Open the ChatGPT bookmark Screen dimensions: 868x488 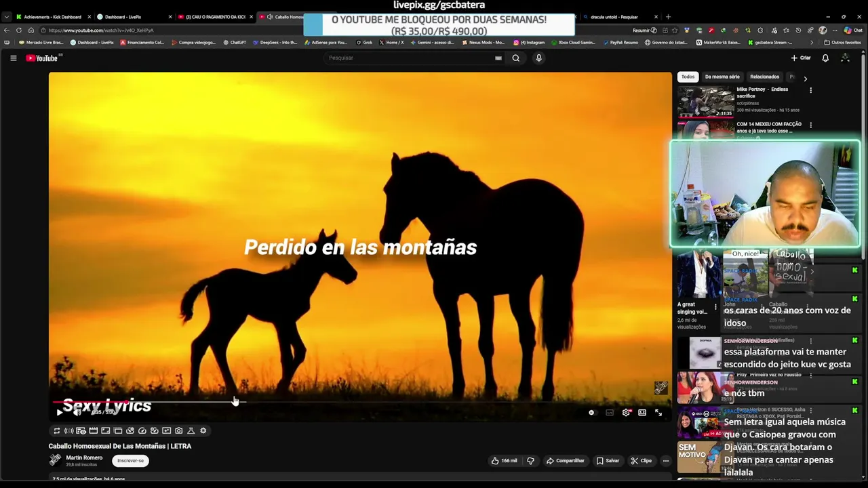click(235, 43)
